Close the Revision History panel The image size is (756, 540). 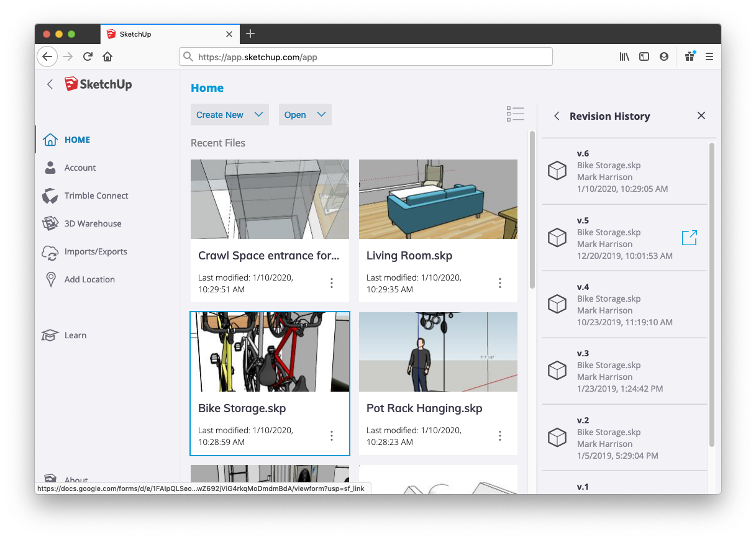click(x=701, y=115)
